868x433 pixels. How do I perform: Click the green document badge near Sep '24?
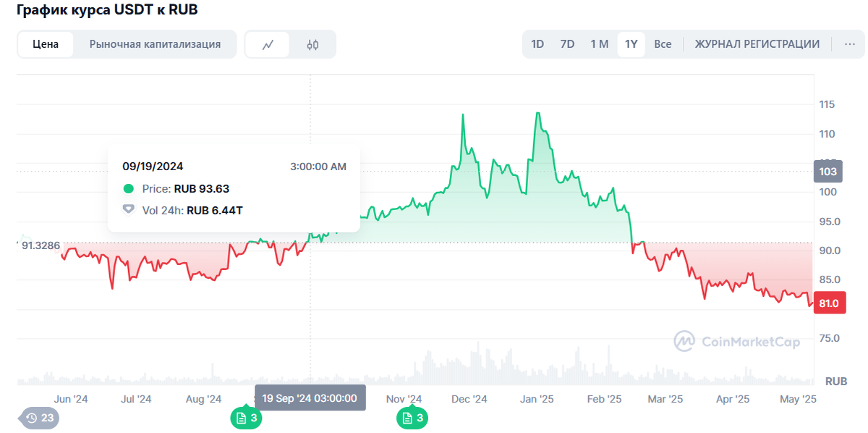point(246,418)
